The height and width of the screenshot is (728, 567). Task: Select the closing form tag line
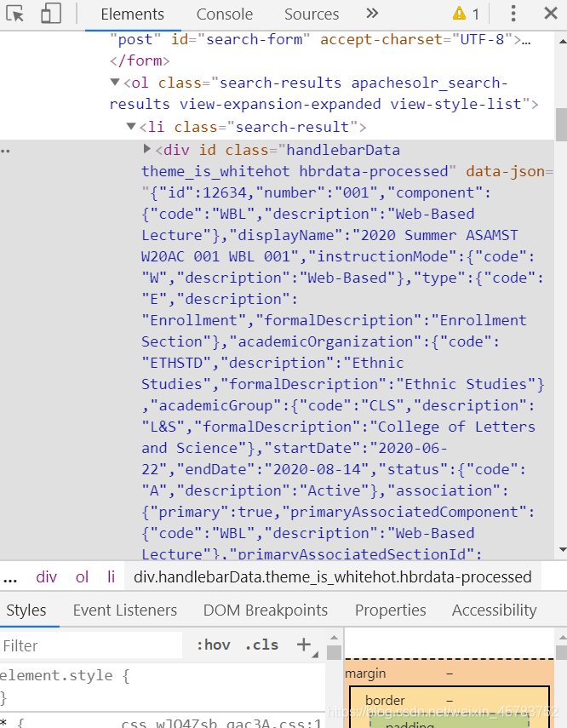(140, 60)
